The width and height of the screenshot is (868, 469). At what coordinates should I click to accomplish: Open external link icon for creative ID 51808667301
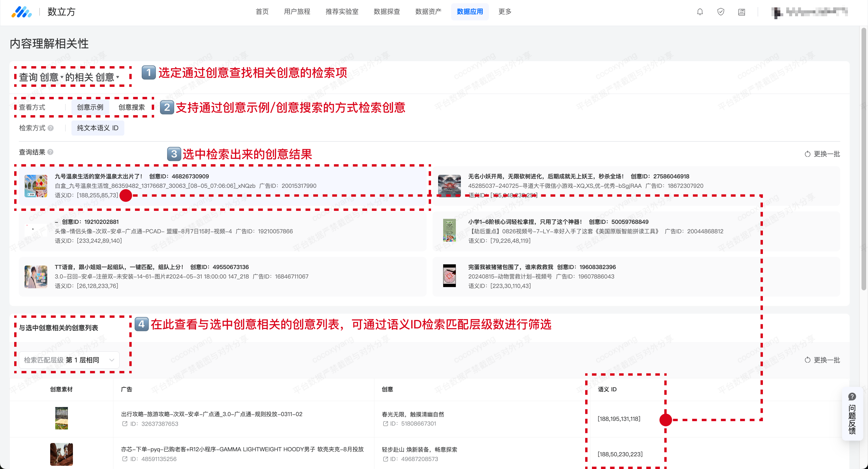tap(386, 424)
